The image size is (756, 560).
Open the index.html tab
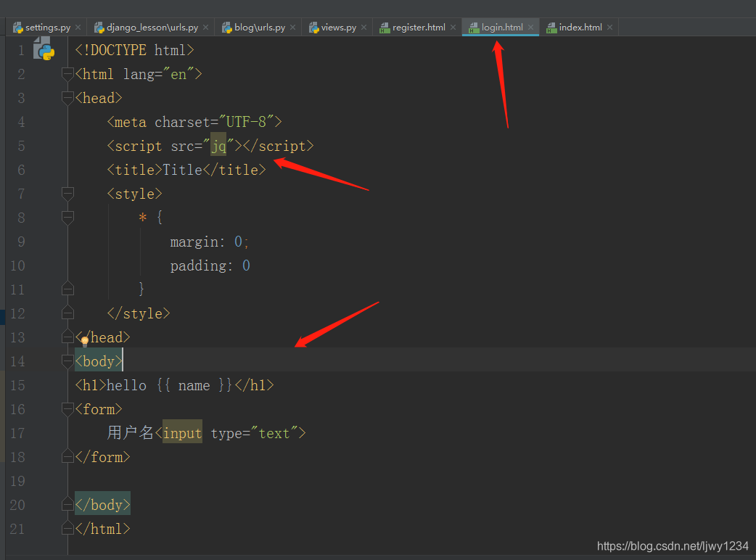[580, 28]
